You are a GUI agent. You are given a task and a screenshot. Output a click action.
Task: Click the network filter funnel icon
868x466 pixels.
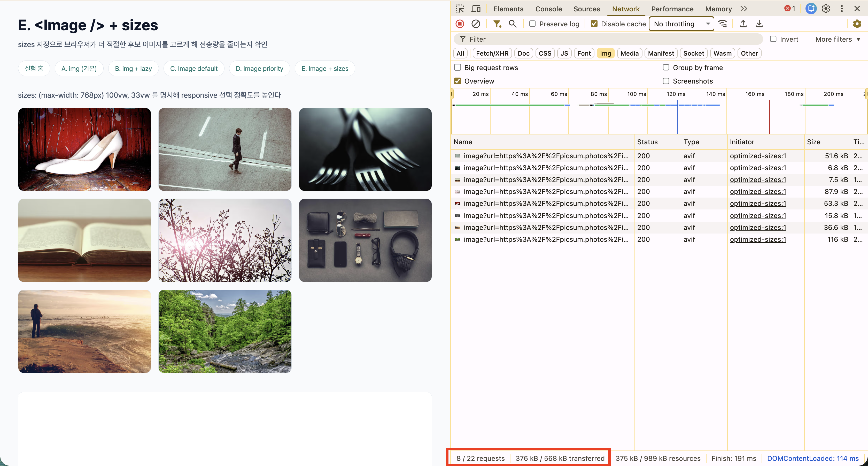497,24
